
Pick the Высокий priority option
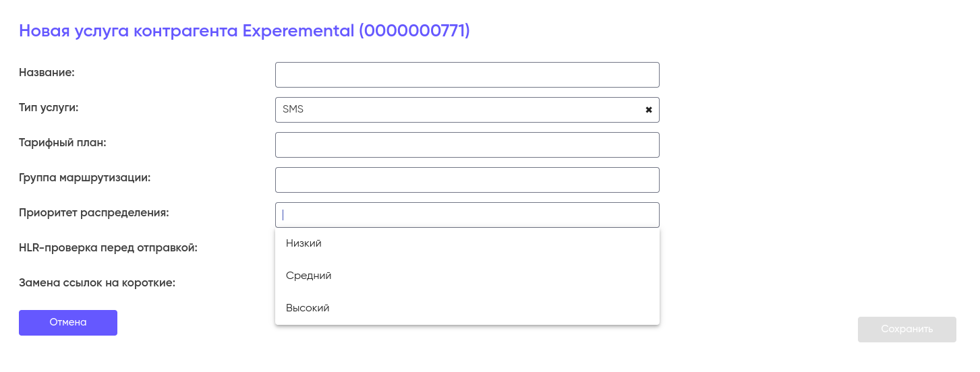point(308,308)
